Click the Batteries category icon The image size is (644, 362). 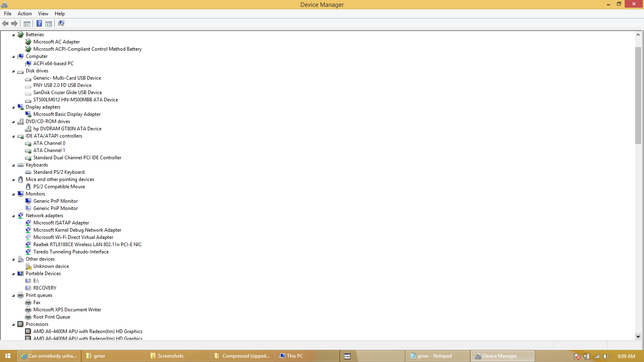click(21, 35)
